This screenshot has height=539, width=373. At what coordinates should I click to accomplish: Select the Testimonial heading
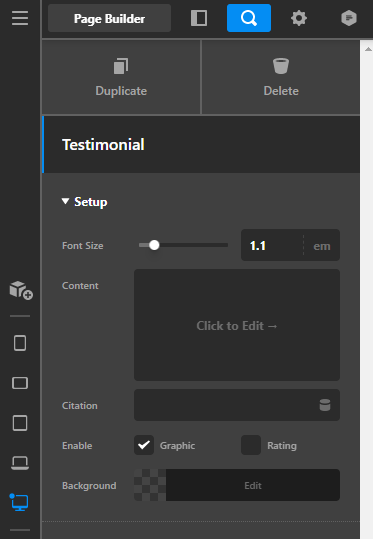[103, 145]
